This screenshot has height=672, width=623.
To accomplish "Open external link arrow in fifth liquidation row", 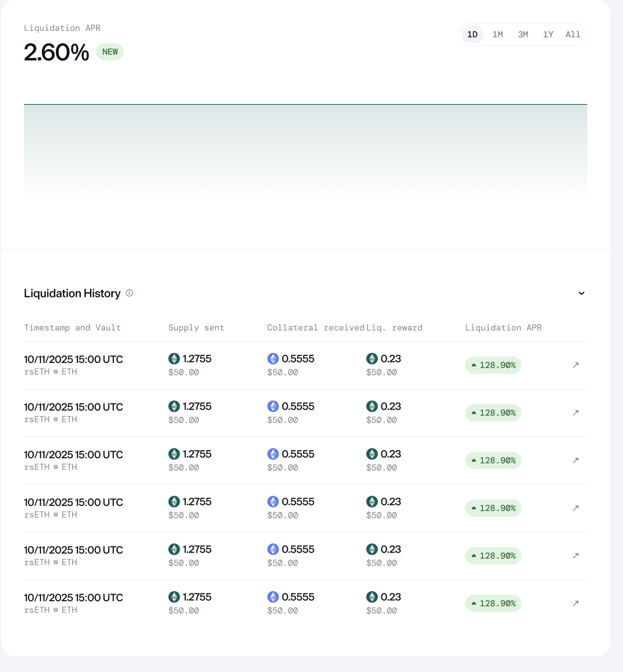I will [x=575, y=556].
